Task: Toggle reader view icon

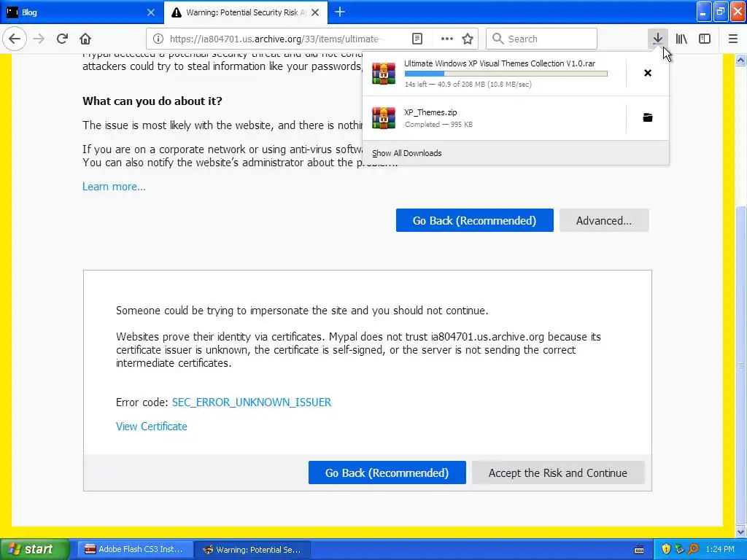Action: 417,39
